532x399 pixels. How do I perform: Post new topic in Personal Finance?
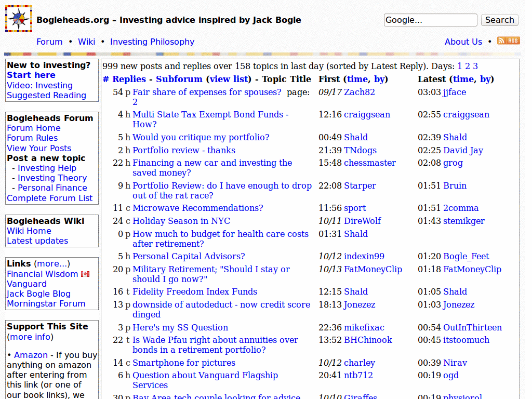coord(52,188)
